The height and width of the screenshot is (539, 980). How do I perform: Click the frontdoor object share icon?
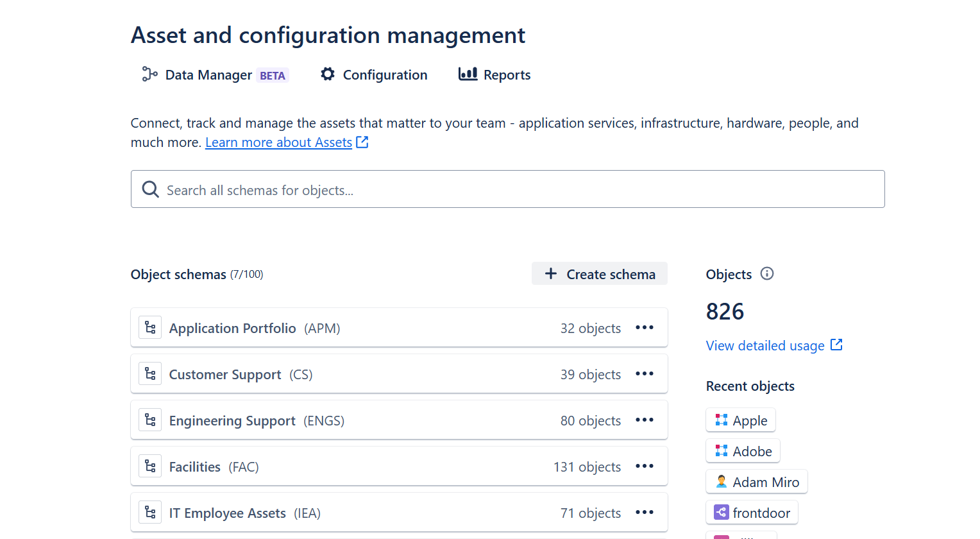pos(722,513)
